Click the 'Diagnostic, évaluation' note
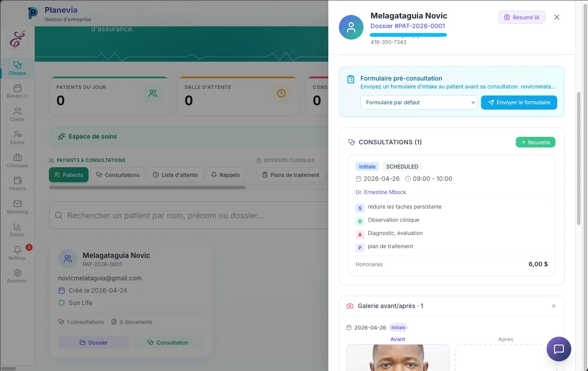Image resolution: width=588 pixels, height=371 pixels. pyautogui.click(x=395, y=233)
